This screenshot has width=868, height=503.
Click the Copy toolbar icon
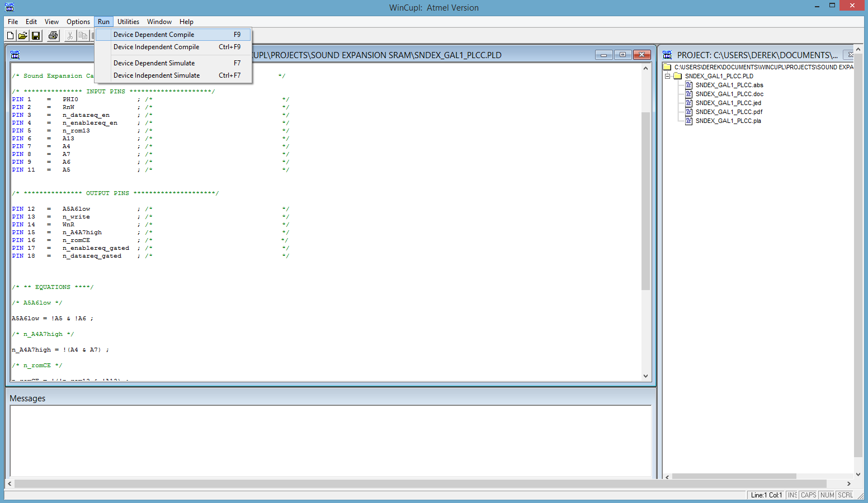click(83, 36)
